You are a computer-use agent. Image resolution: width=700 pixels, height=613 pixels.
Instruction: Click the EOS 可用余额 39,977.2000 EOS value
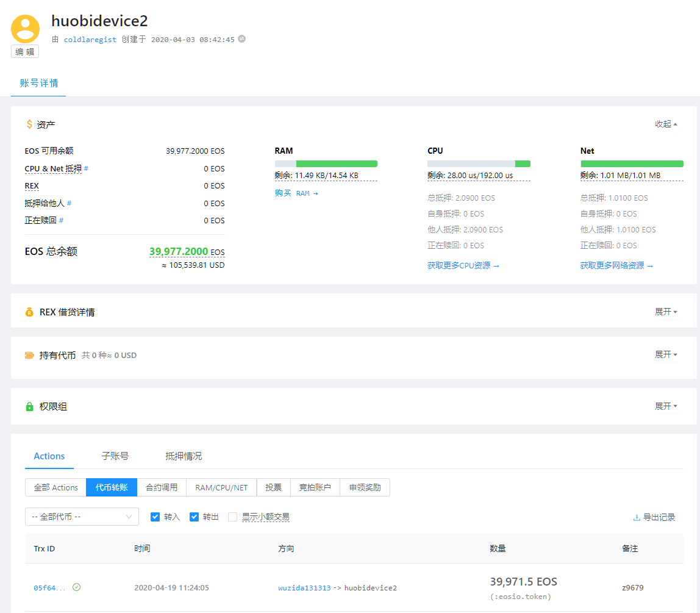(195, 151)
